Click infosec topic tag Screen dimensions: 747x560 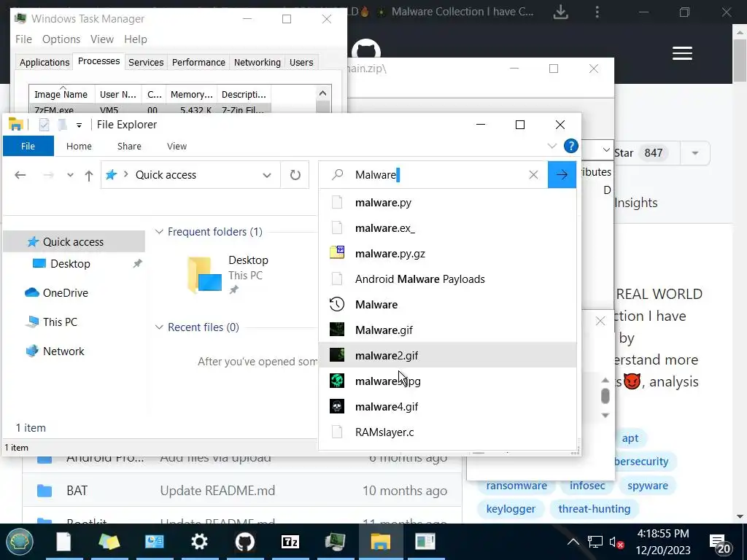[x=587, y=485]
